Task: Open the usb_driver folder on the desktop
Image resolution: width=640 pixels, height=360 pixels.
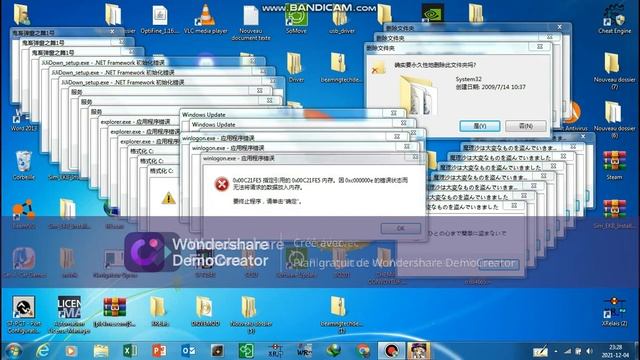Action: 341,20
